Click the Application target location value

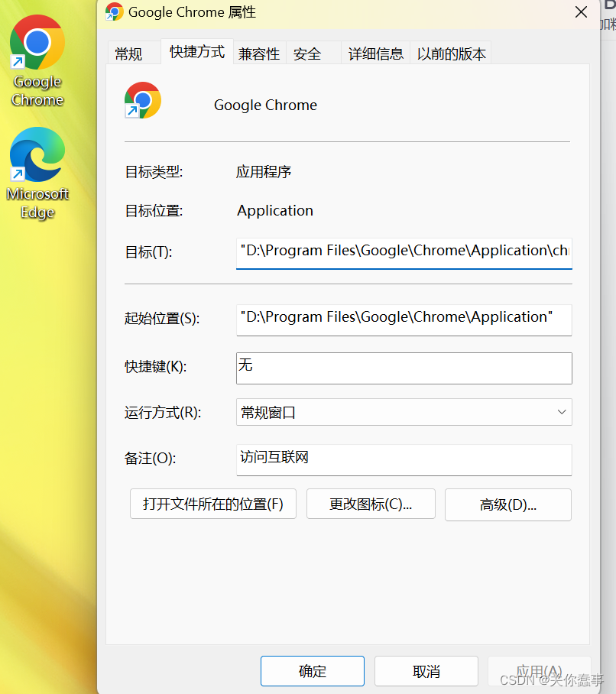[275, 211]
